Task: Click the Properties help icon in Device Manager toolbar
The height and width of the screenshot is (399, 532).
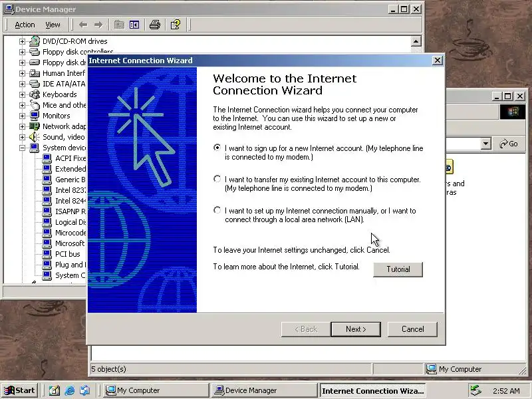Action: click(x=176, y=25)
